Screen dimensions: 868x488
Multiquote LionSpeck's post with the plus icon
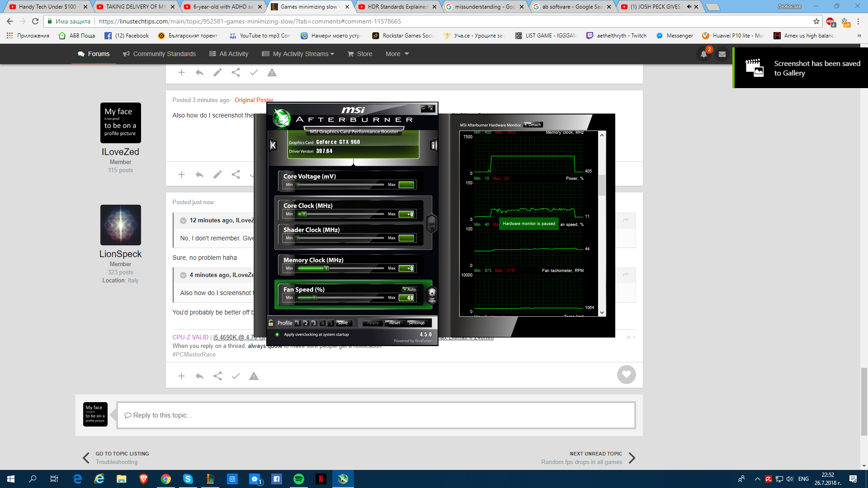pyautogui.click(x=181, y=376)
